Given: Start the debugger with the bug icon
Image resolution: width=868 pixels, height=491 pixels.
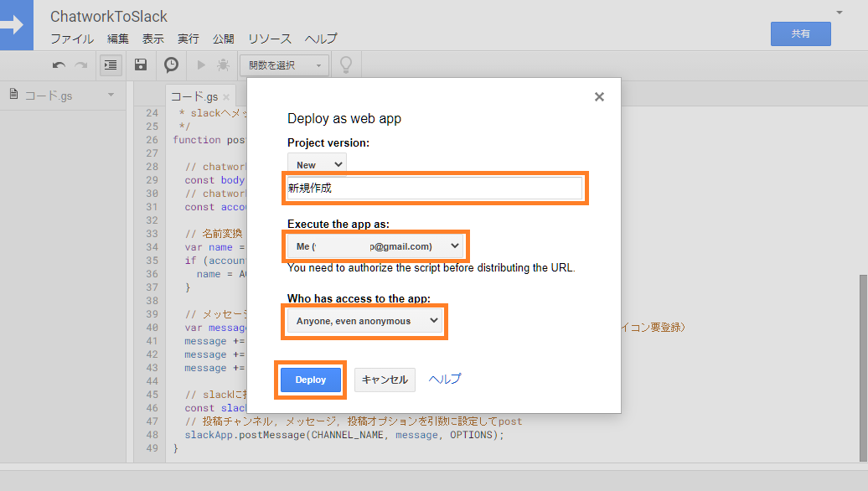Looking at the screenshot, I should 222,65.
